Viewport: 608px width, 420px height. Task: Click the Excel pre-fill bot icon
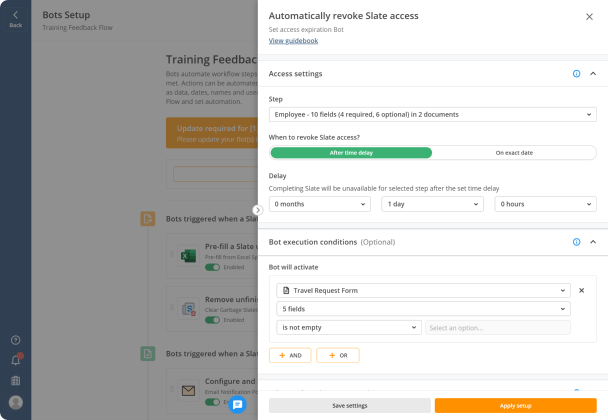pyautogui.click(x=188, y=256)
